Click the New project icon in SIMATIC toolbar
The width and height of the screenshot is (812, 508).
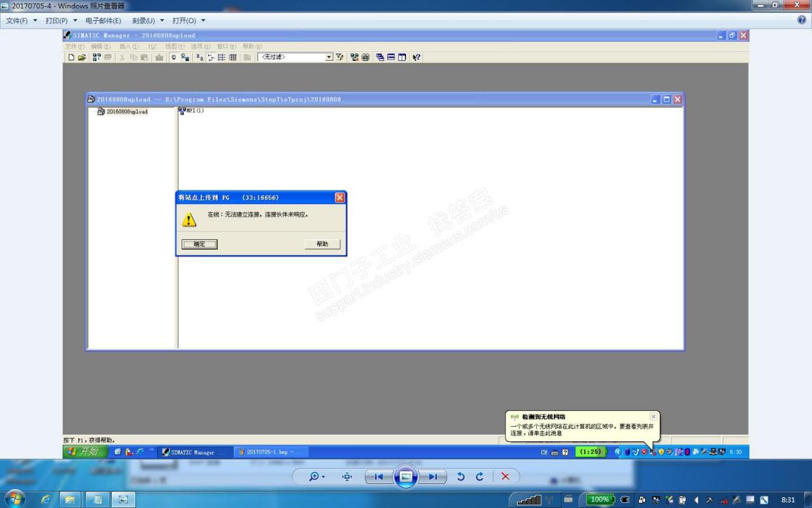pyautogui.click(x=71, y=57)
